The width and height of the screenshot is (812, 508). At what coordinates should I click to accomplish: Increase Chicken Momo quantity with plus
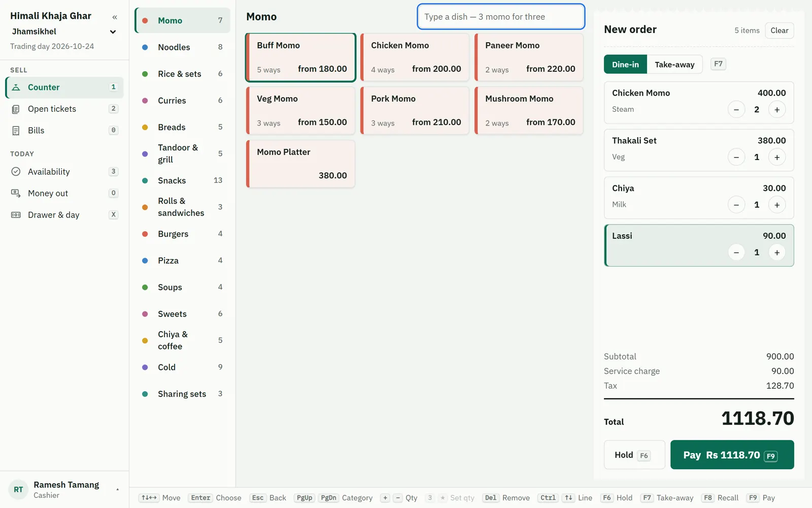point(776,110)
